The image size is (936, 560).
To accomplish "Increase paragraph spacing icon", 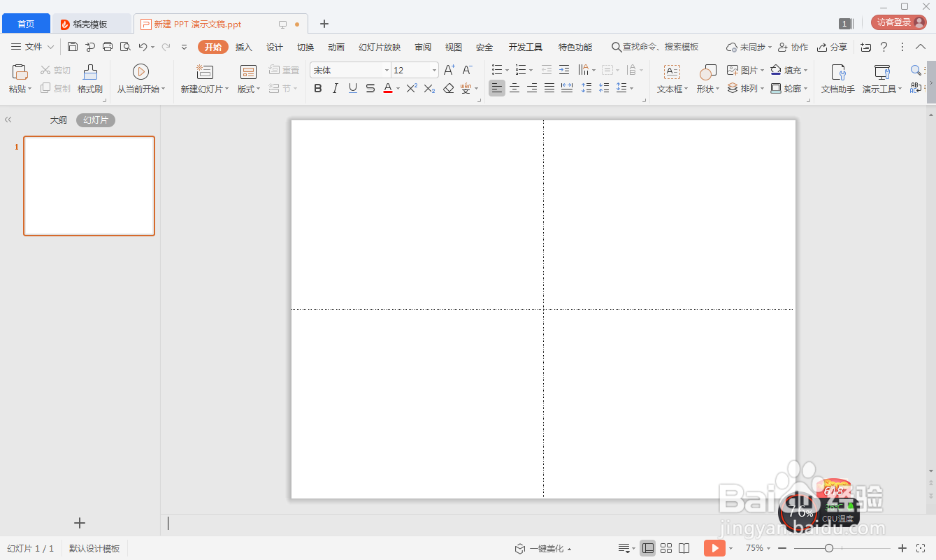I will tap(586, 88).
